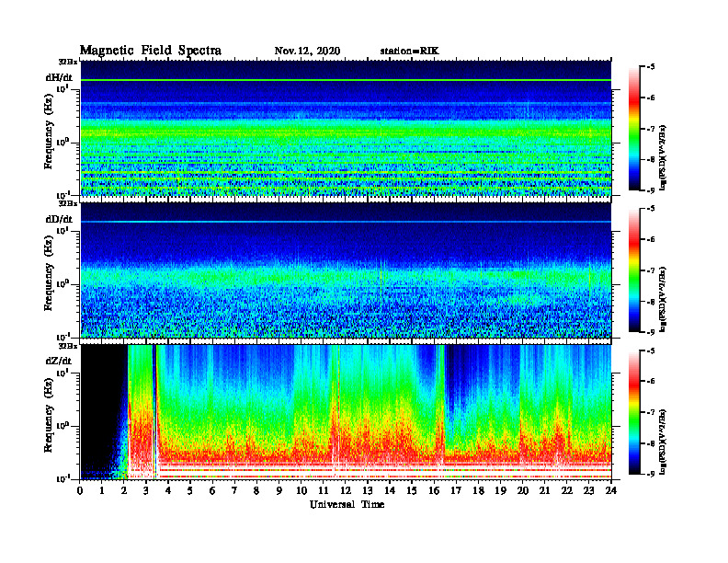Click the "dD/dt" panel label
The height and width of the screenshot is (563, 728).
click(x=59, y=219)
